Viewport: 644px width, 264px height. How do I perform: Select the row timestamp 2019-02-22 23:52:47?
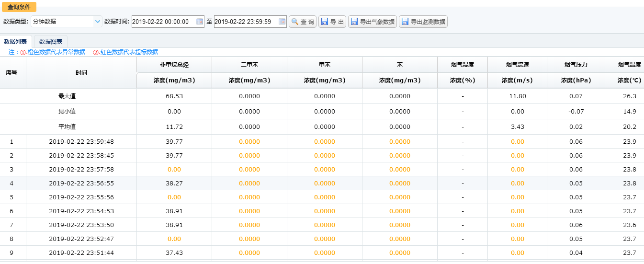coord(81,239)
